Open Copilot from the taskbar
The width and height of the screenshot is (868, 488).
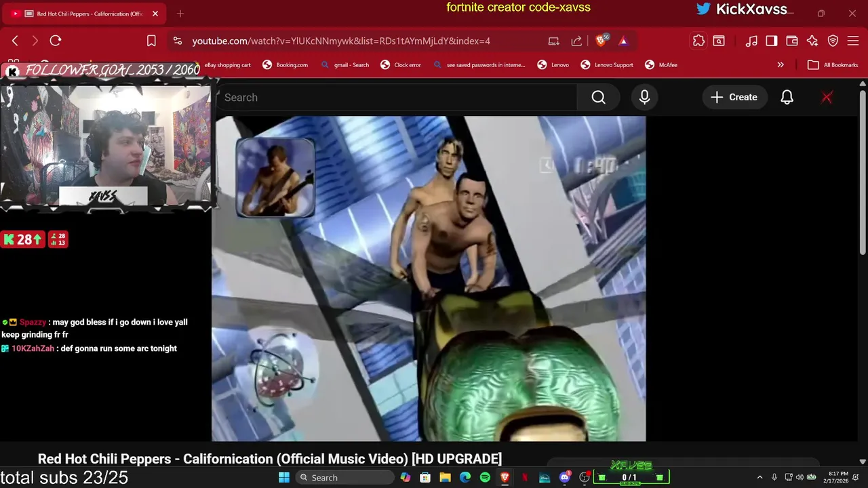click(406, 478)
